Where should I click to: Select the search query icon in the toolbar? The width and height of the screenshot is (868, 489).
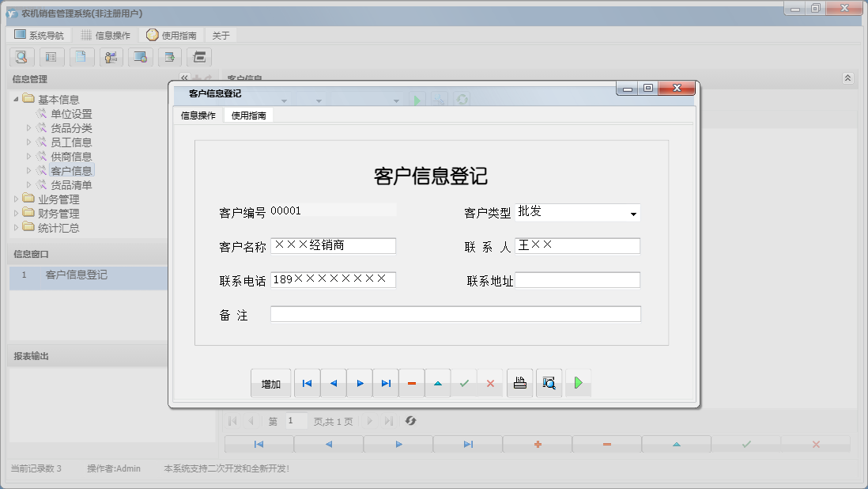click(21, 57)
